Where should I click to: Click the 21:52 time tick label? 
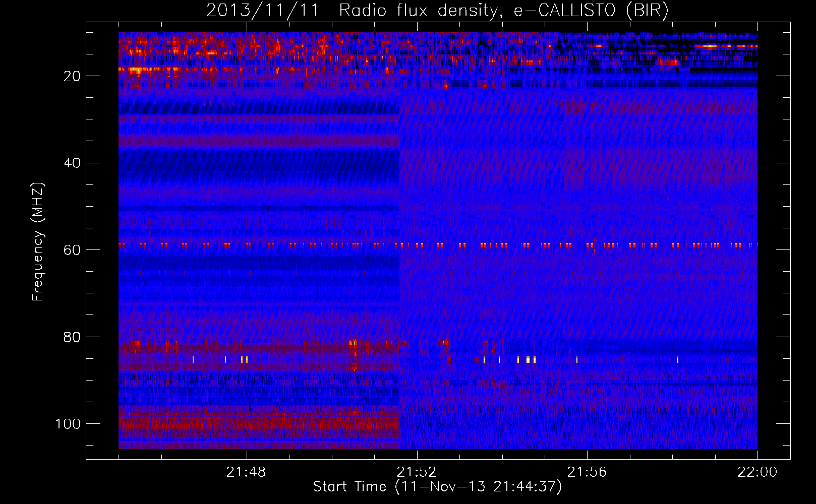tap(417, 472)
